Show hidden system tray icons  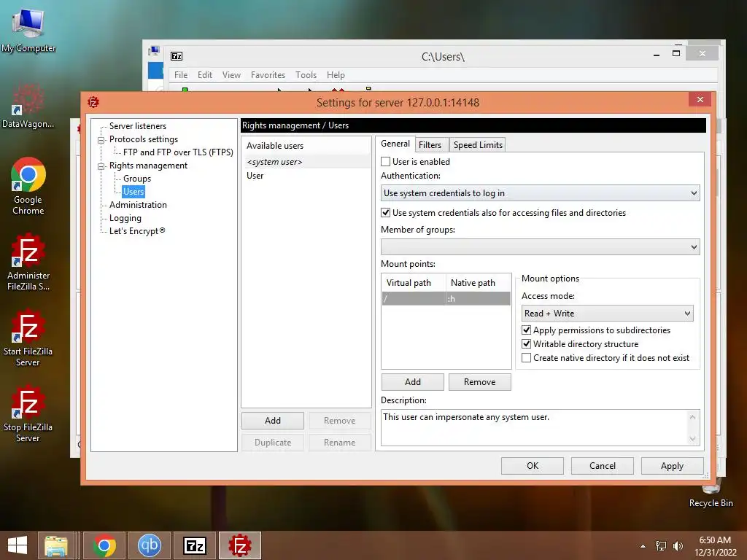643,546
